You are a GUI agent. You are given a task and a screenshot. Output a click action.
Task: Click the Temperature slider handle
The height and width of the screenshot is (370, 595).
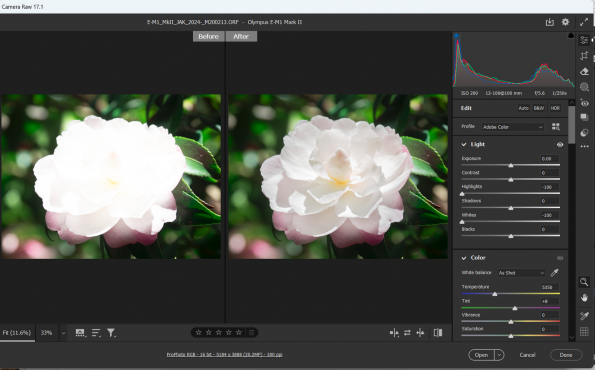click(495, 294)
